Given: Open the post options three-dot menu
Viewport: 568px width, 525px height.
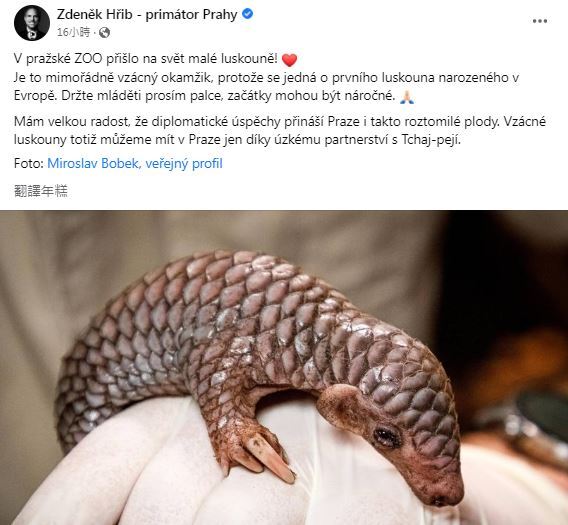Looking at the screenshot, I should click(x=539, y=21).
